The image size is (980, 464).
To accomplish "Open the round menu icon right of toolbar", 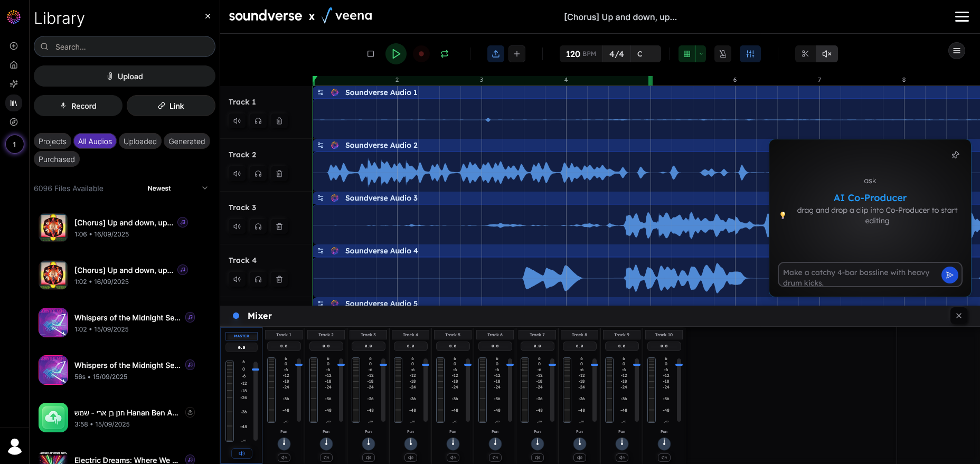I will 957,51.
